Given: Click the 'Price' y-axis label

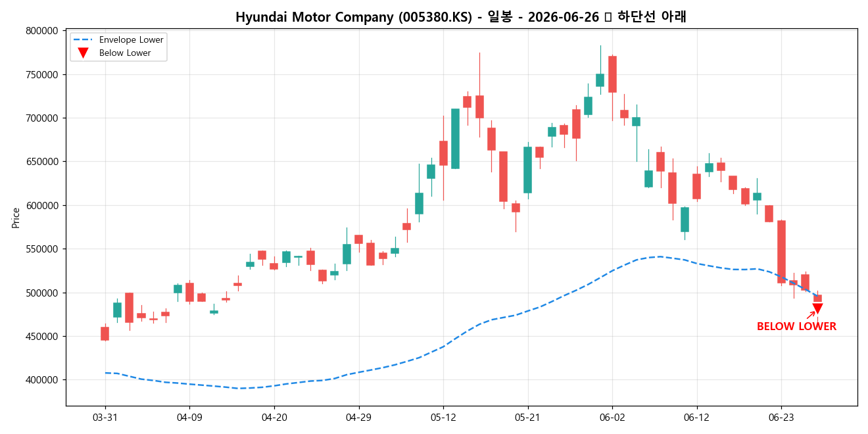Looking at the screenshot, I should coord(16,218).
